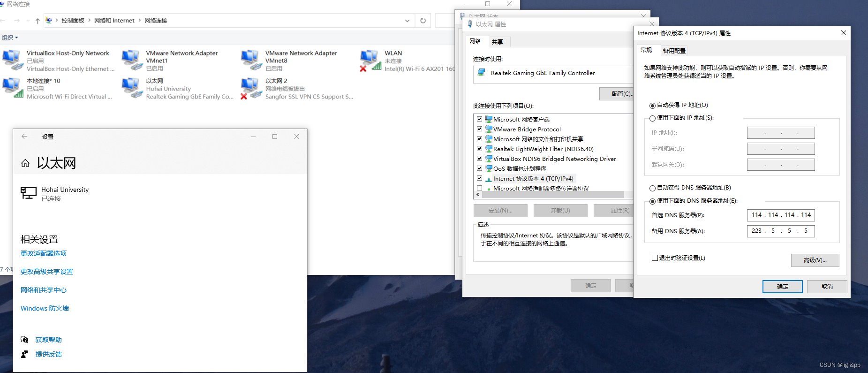This screenshot has height=373, width=868.
Task: Open 更改适配器选项 link
Action: (44, 253)
